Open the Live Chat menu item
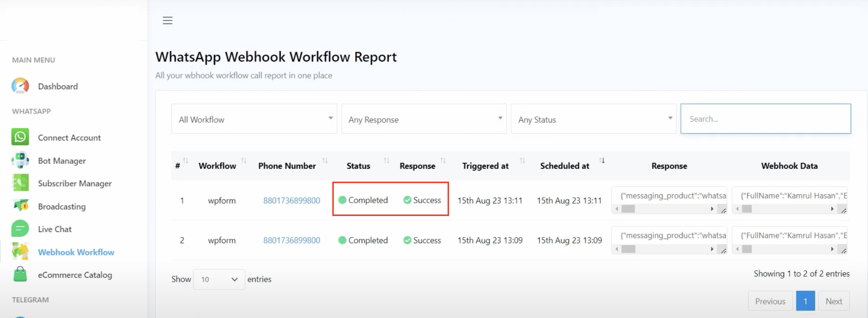The image size is (868, 318). (55, 229)
